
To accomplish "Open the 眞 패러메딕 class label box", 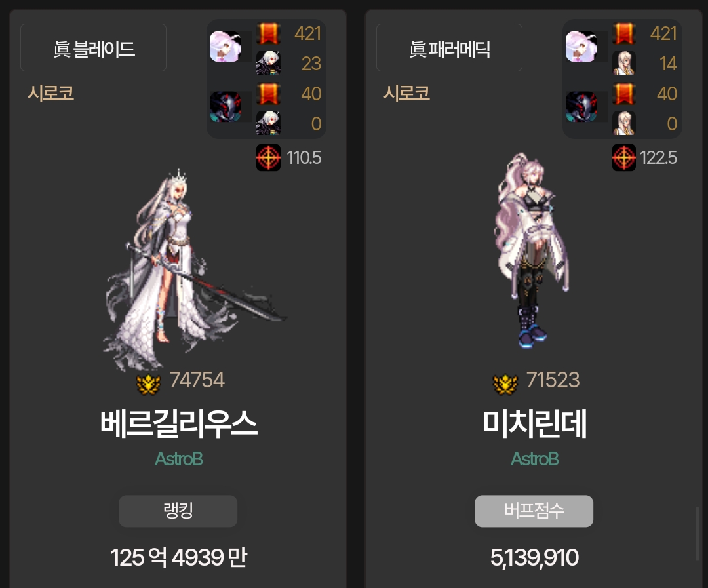I will pyautogui.click(x=449, y=47).
